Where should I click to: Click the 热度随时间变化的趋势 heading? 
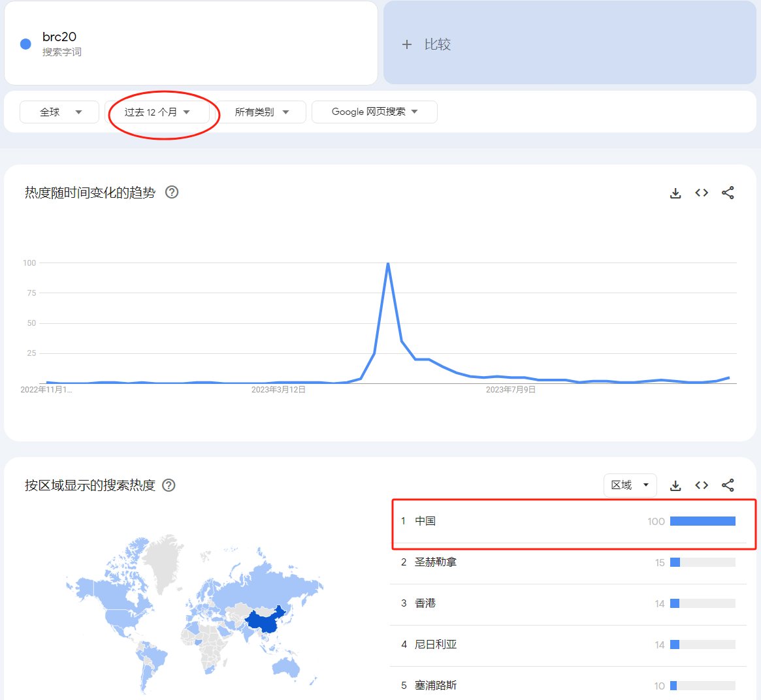click(x=90, y=193)
